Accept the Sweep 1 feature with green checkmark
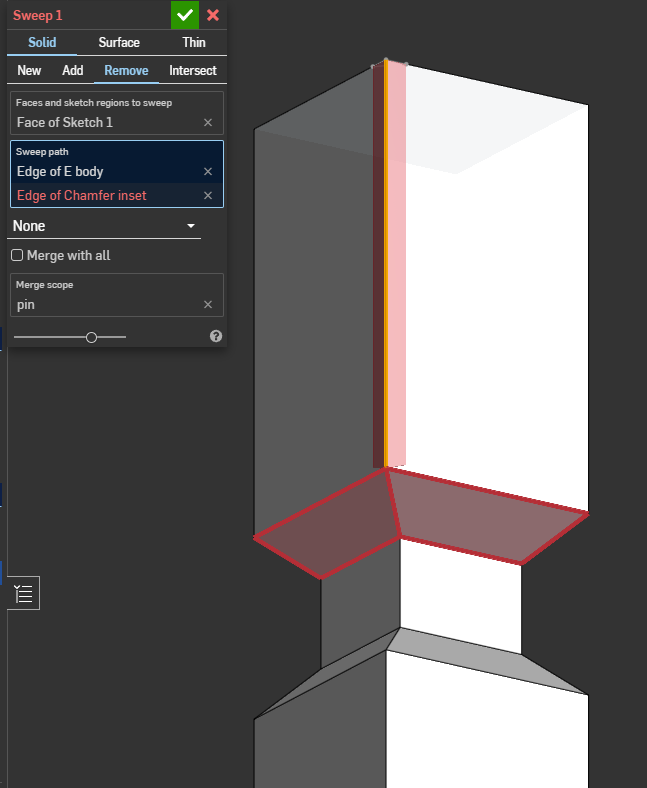 coord(184,15)
